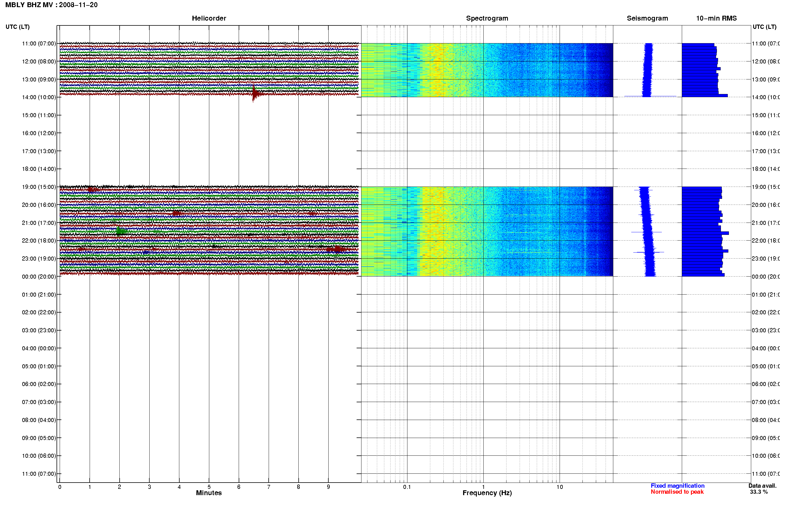Click the UTC (LT) label above the left axis
The image size is (812, 508).
[17, 27]
